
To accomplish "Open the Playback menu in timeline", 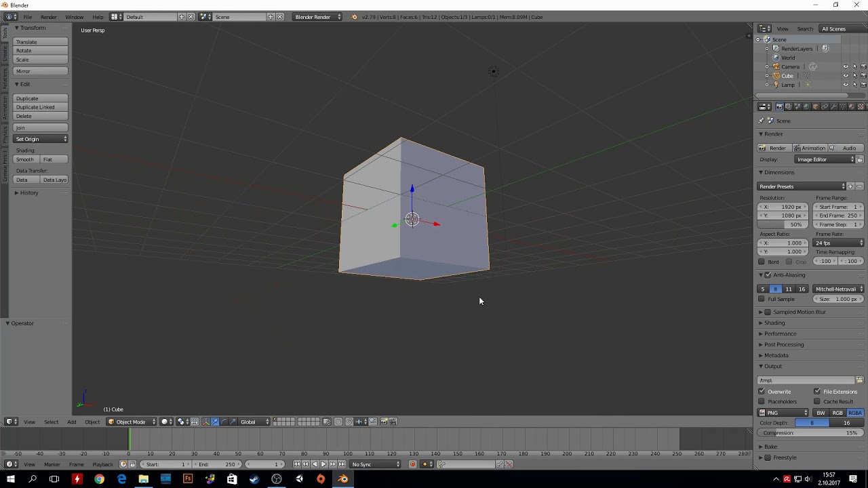I will (x=102, y=464).
